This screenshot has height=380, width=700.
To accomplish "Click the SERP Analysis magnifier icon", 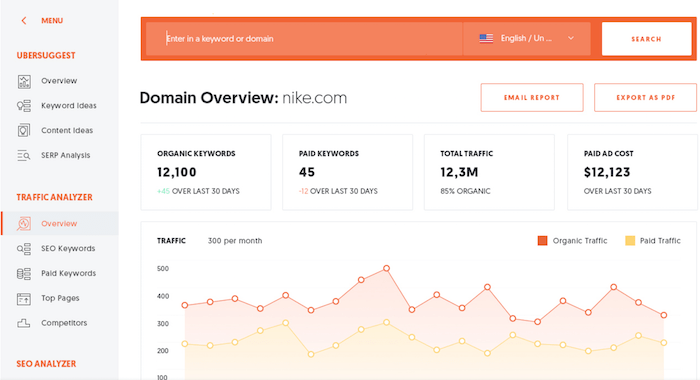I will coord(24,155).
